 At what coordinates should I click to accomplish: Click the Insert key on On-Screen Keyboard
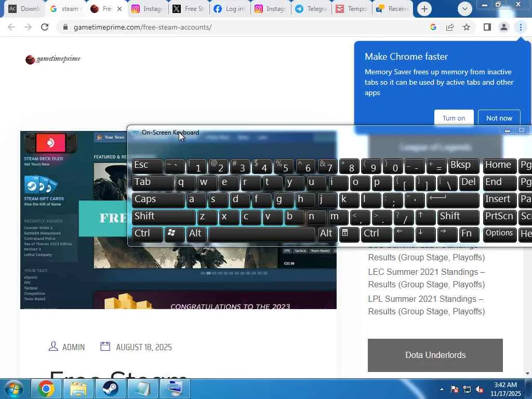499,200
